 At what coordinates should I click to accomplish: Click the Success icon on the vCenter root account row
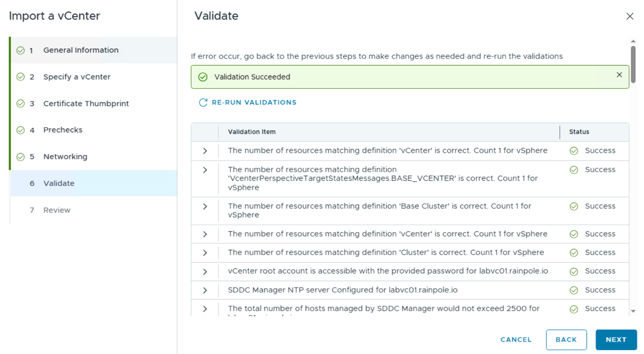[x=574, y=271]
